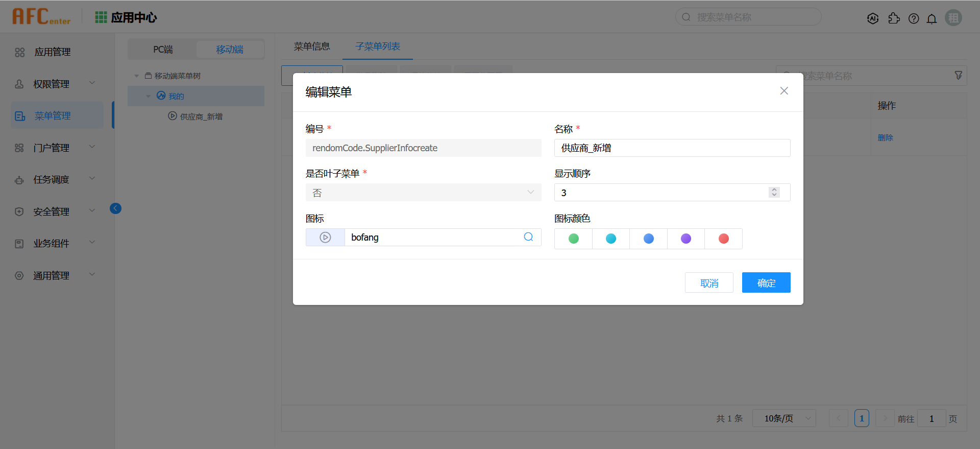This screenshot has height=449, width=980.
Task: Click the 取消 button
Action: 709,282
